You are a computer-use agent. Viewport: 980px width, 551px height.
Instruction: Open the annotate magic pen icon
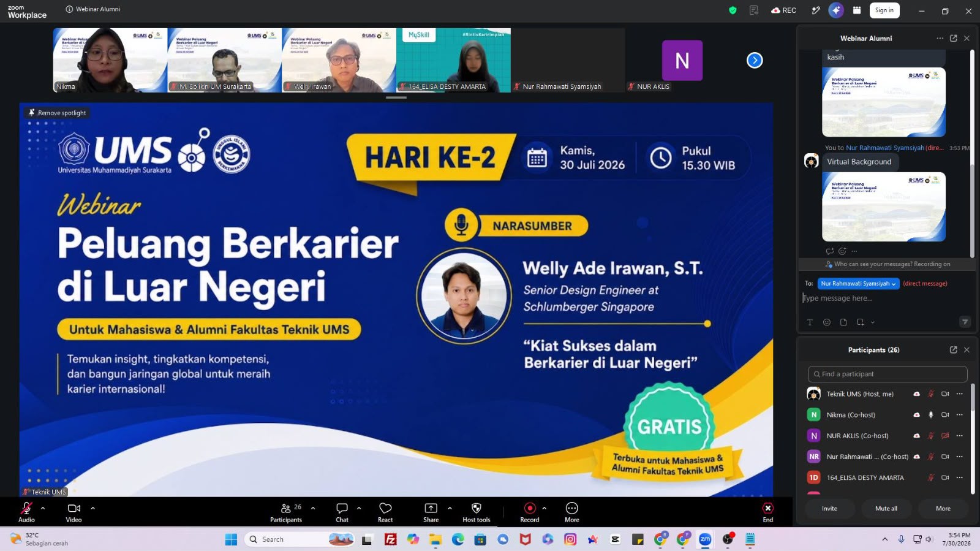pos(816,10)
